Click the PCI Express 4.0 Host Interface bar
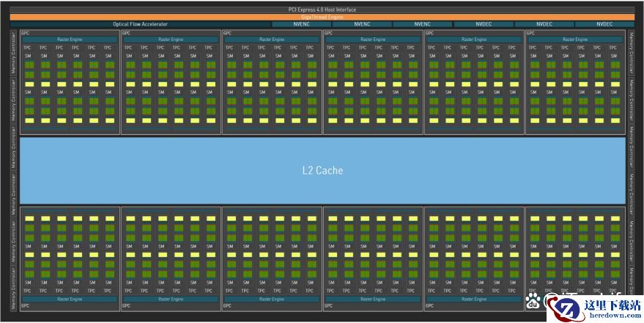Image resolution: width=644 pixels, height=323 pixels. click(322, 10)
